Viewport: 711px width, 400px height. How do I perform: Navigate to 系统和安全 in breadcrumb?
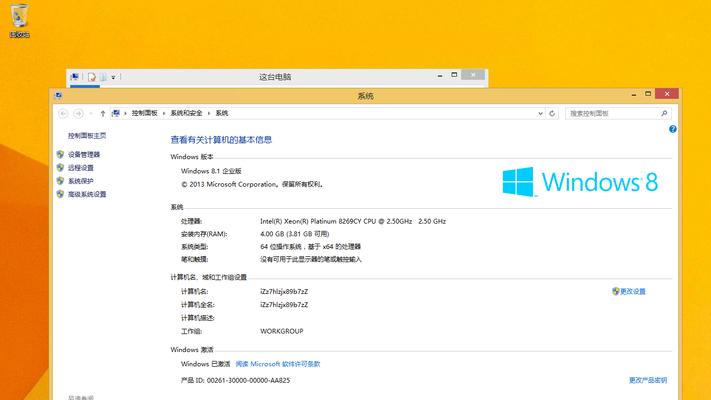click(x=186, y=113)
